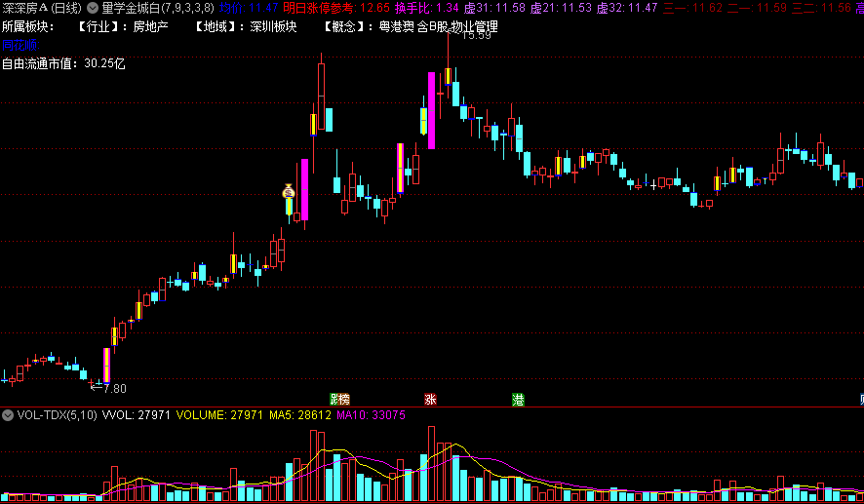This screenshot has height=504, width=864.
Task: Click the VVOL: 27971 value
Action: (x=137, y=414)
